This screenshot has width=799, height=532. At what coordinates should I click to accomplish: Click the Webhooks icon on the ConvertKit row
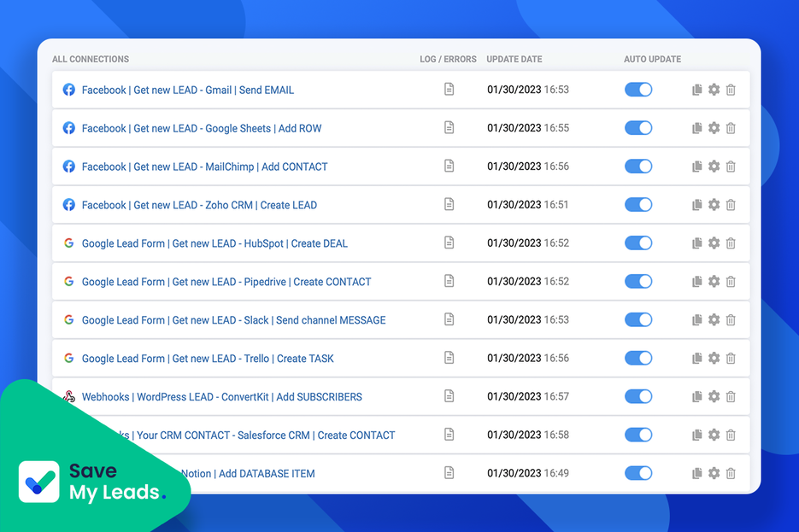68,396
